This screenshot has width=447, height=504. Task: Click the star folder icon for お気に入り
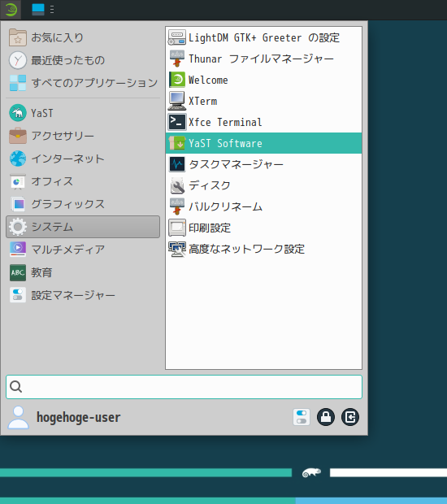point(18,37)
